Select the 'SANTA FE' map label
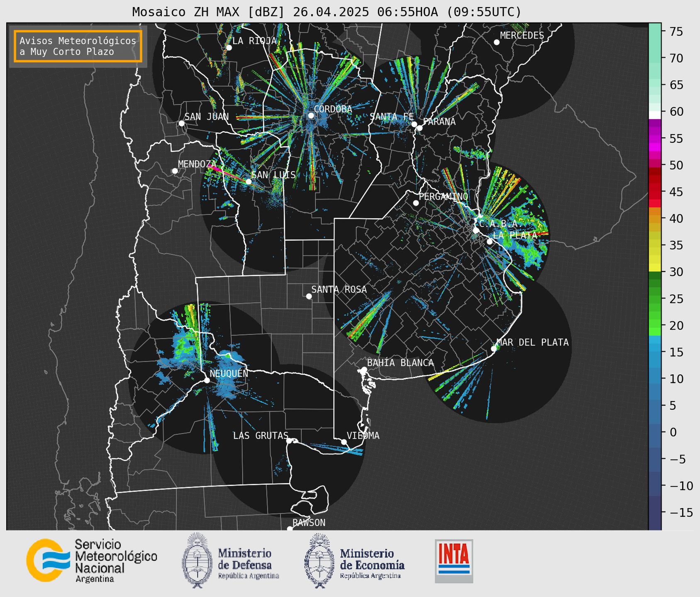The height and width of the screenshot is (597, 700). (392, 117)
